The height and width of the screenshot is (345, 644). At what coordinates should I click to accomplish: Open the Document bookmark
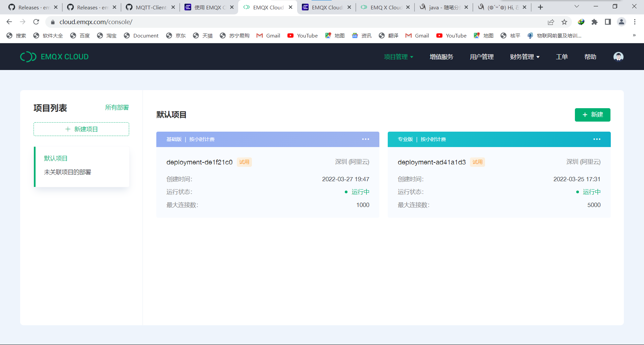click(141, 36)
